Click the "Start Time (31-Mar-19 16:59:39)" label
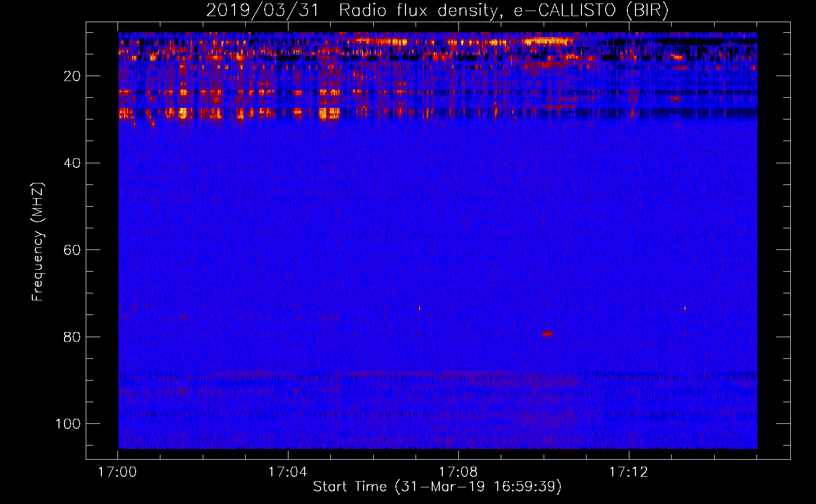 click(x=437, y=487)
